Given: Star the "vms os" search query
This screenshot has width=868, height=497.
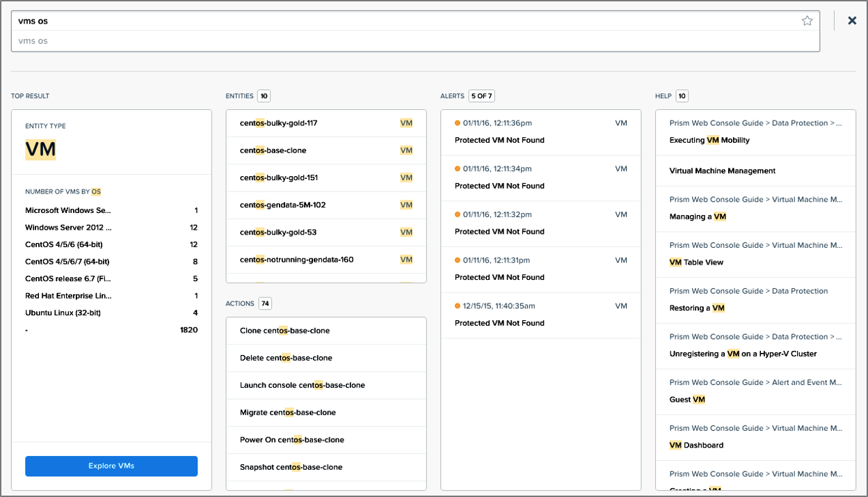Looking at the screenshot, I should [x=807, y=20].
